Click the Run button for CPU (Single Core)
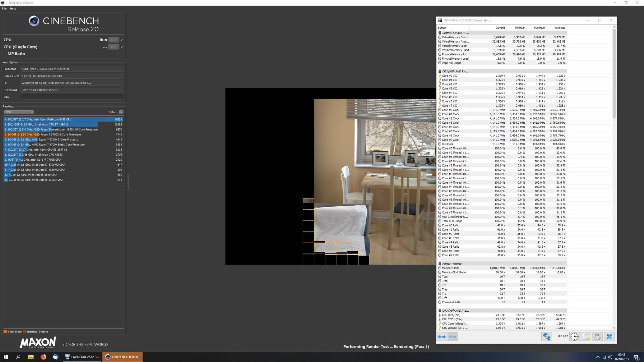The height and width of the screenshot is (362, 644). [x=114, y=47]
